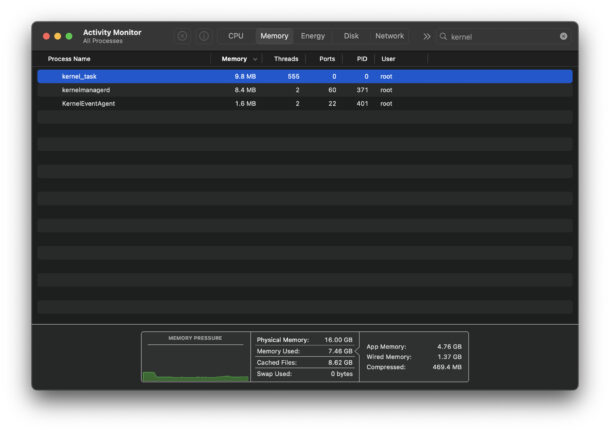
Task: Clear the kernel search text
Action: (563, 36)
